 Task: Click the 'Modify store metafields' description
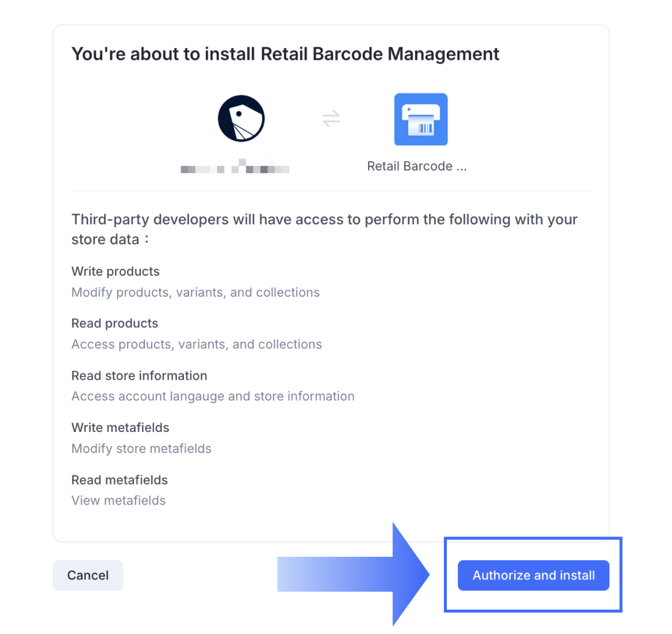[x=142, y=449]
